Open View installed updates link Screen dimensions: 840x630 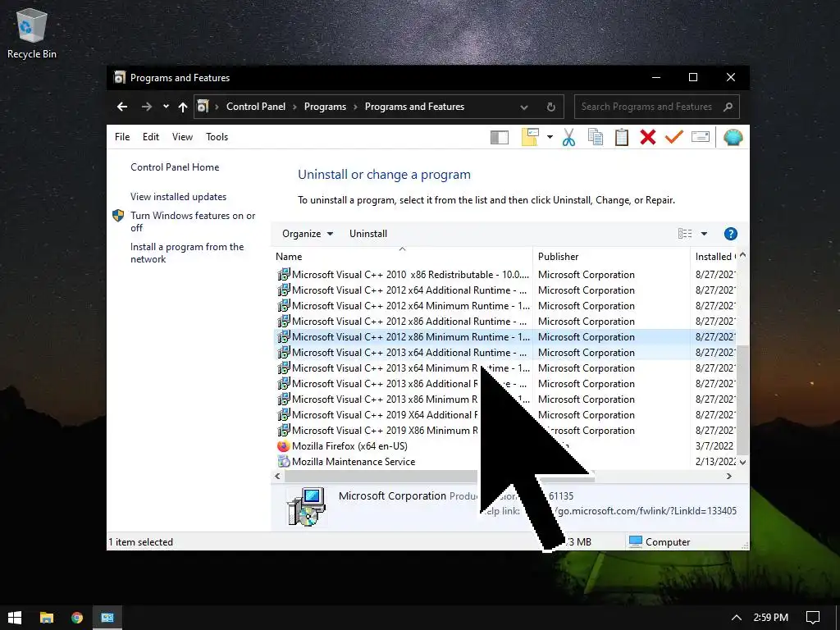(x=178, y=197)
